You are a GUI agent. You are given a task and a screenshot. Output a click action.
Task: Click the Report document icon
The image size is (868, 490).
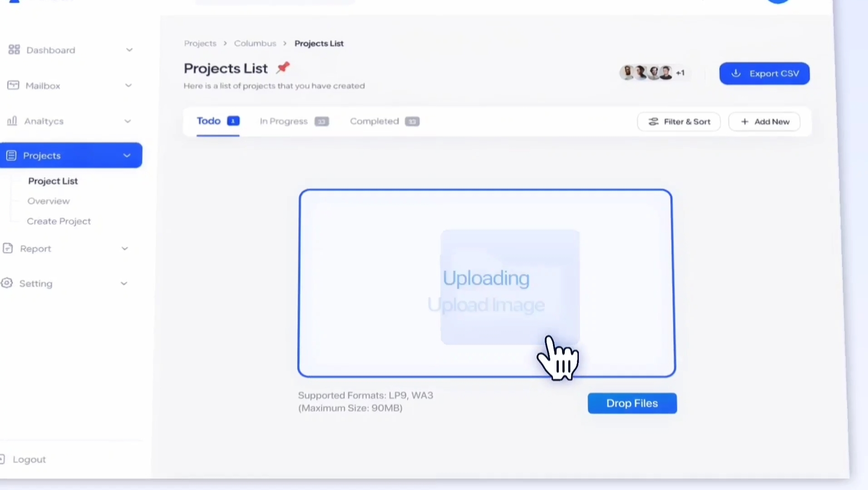point(7,248)
